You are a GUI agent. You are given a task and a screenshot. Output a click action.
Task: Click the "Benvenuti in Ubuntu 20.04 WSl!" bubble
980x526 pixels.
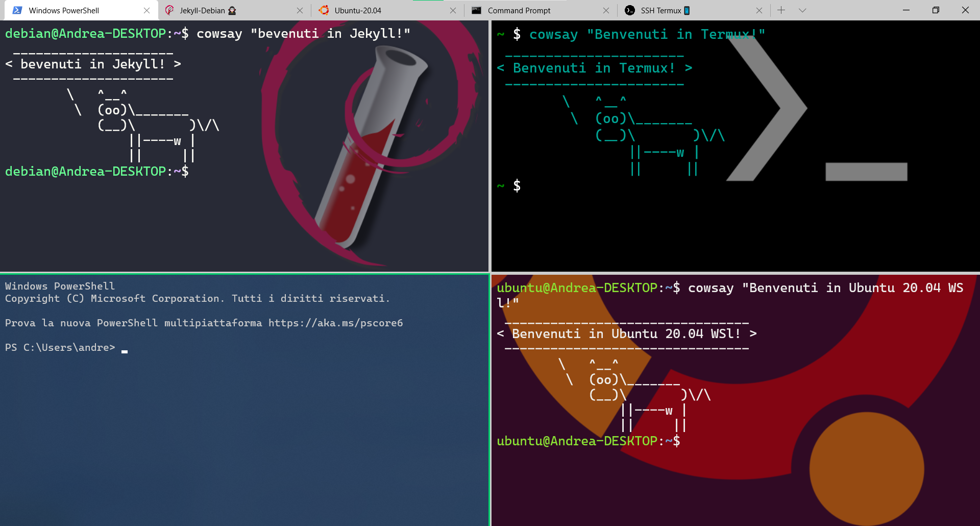[626, 334]
